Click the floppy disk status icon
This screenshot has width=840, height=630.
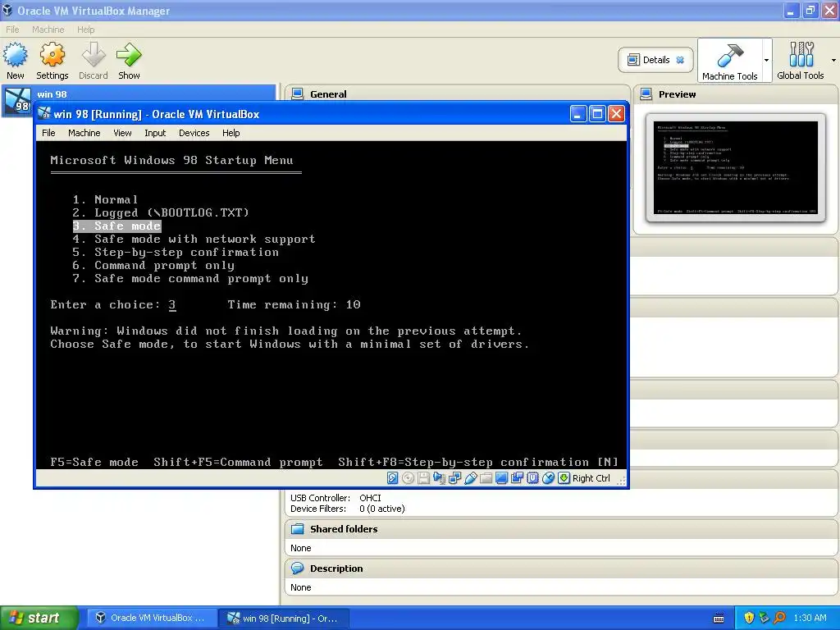(423, 478)
